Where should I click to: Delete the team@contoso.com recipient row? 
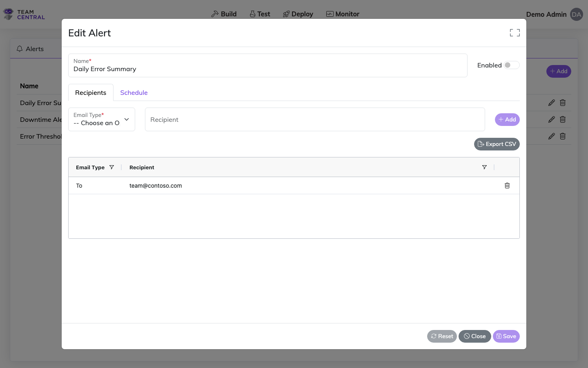[507, 186]
